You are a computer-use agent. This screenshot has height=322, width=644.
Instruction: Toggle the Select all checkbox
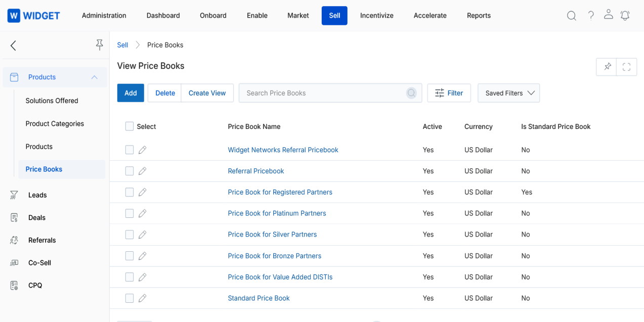[130, 126]
